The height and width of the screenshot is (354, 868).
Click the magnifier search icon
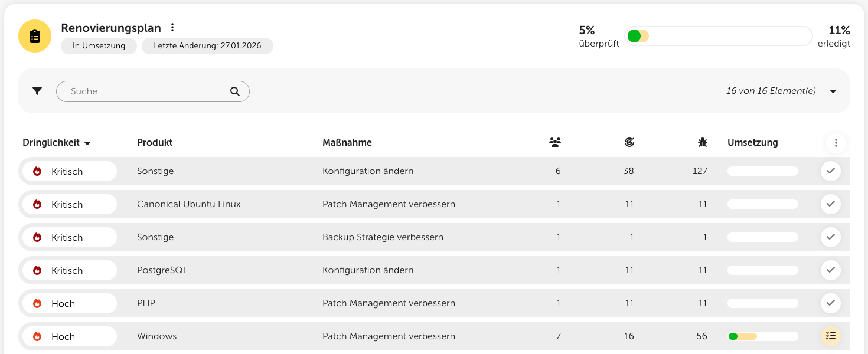234,91
